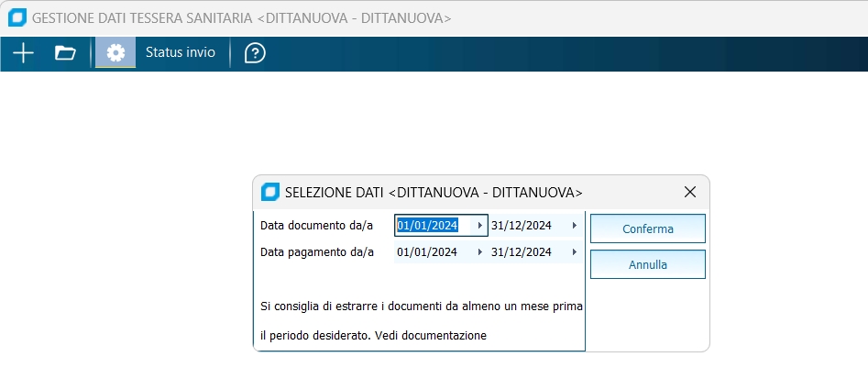Open the Status invio toolbar item
The image size is (868, 379).
[181, 52]
